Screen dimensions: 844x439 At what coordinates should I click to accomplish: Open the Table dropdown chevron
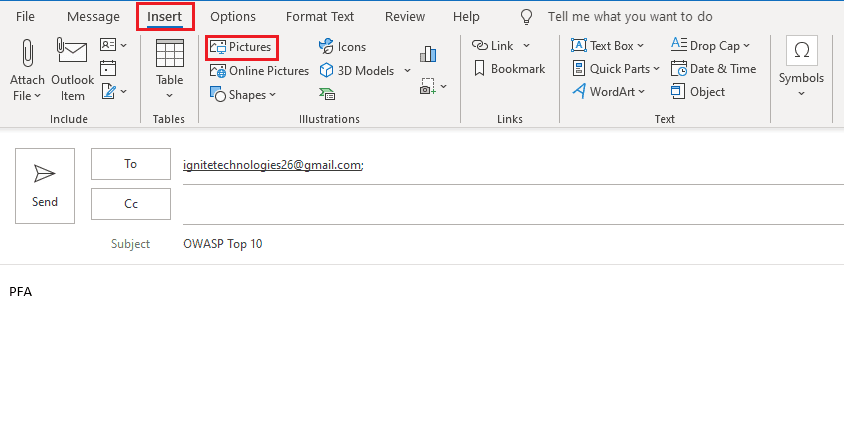point(170,96)
